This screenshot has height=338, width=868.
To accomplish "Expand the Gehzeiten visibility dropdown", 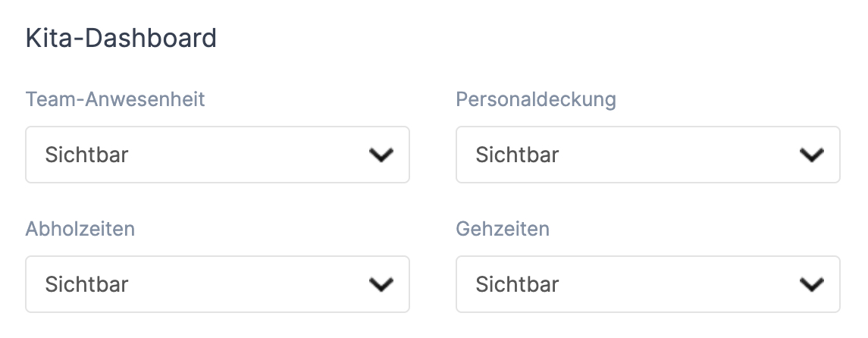I will coord(647,284).
